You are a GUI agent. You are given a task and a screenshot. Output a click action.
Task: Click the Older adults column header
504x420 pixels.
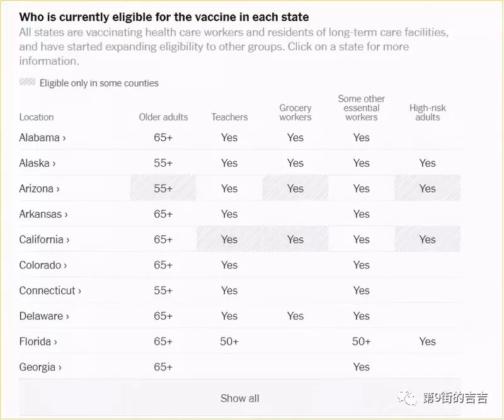pyautogui.click(x=163, y=117)
